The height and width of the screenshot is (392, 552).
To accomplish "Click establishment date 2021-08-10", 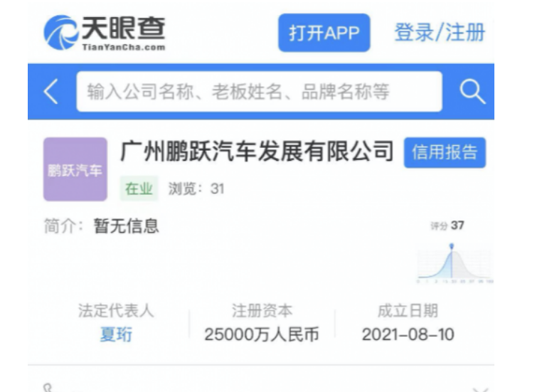I will [x=408, y=334].
